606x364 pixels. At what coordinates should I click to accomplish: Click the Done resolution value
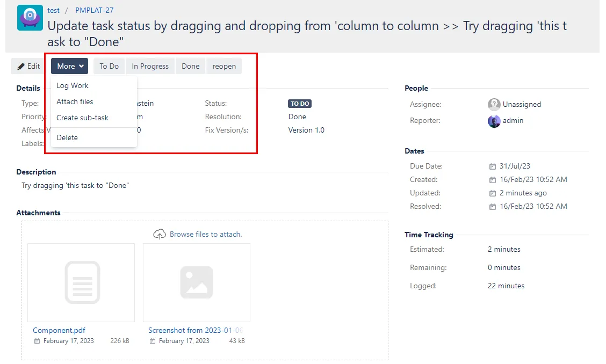click(x=297, y=117)
